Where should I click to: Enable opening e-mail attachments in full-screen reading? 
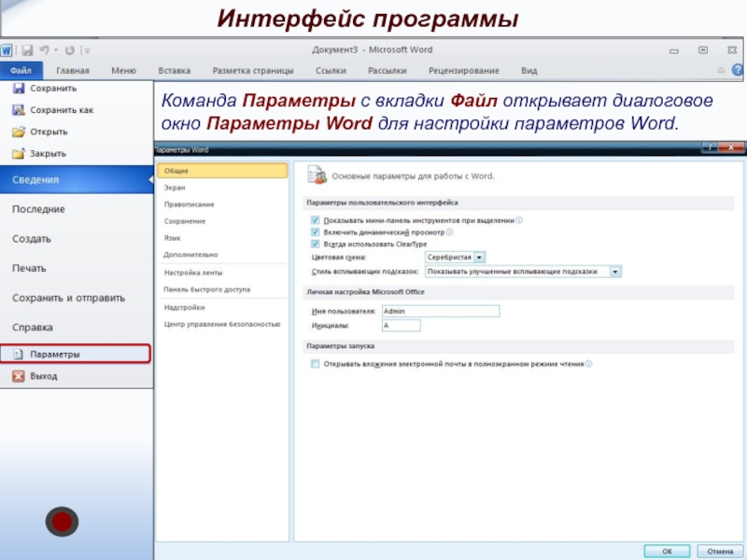pyautogui.click(x=316, y=363)
